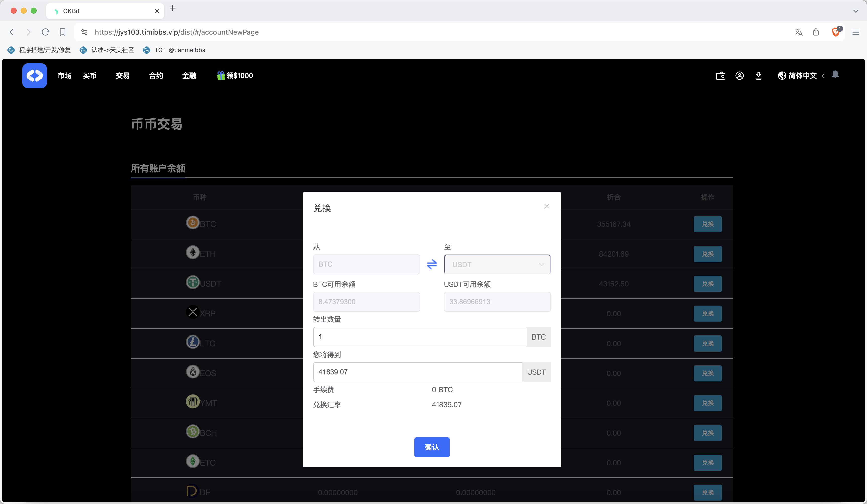867x504 pixels.
Task: Click the BCH coin icon
Action: [x=193, y=432]
